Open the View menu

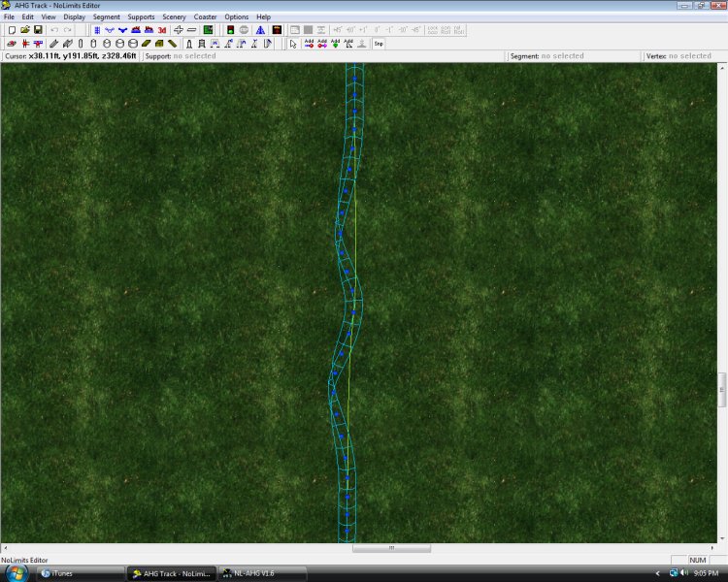(x=49, y=16)
